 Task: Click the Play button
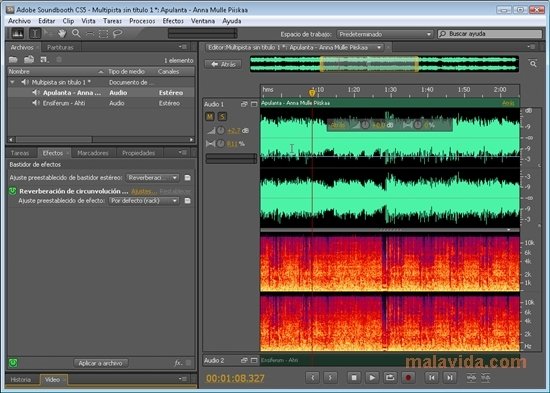click(x=372, y=378)
